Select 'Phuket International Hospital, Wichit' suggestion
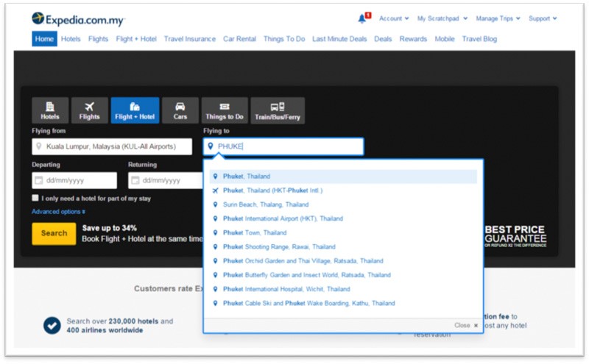The height and width of the screenshot is (364, 589). [343, 289]
